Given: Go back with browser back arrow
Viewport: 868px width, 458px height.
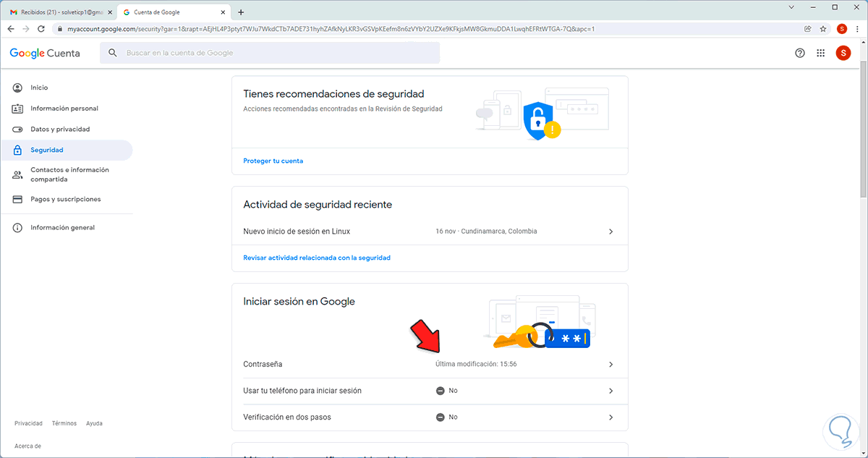Looking at the screenshot, I should tap(11, 29).
